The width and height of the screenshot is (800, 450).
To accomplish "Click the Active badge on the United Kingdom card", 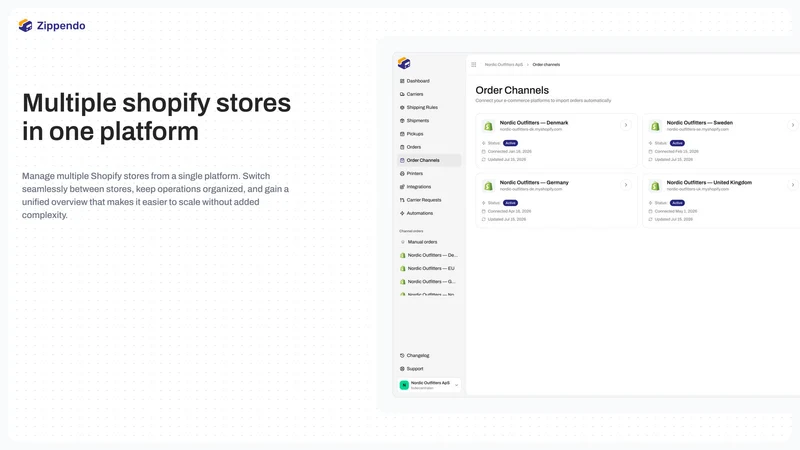I will 677,203.
